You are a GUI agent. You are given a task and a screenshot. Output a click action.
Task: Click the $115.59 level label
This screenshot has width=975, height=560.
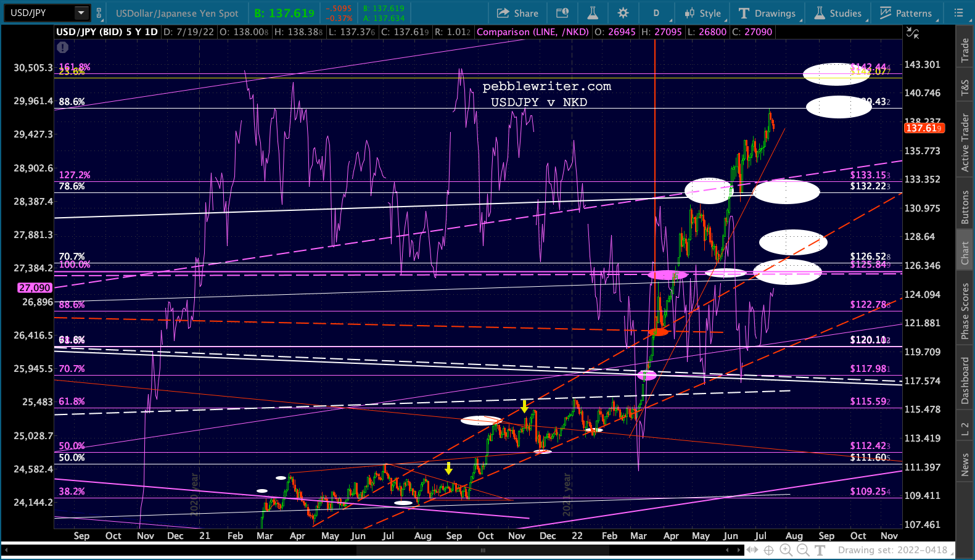(870, 401)
